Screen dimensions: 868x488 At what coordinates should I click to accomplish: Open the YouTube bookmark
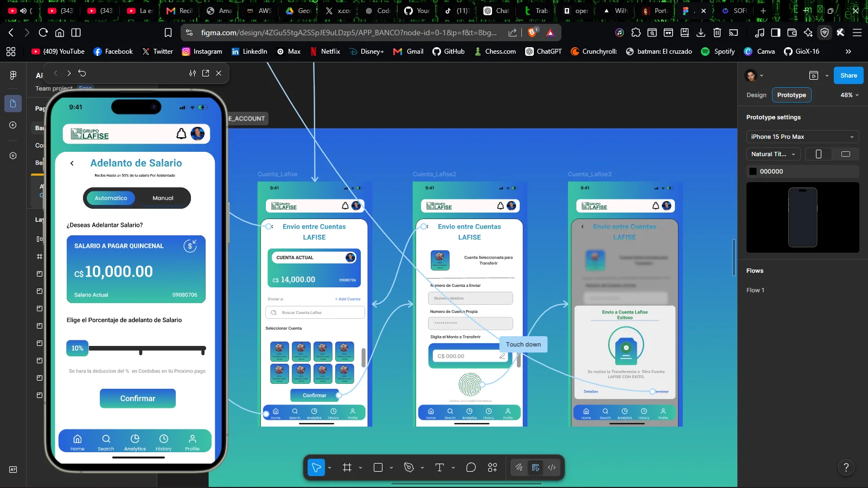58,52
